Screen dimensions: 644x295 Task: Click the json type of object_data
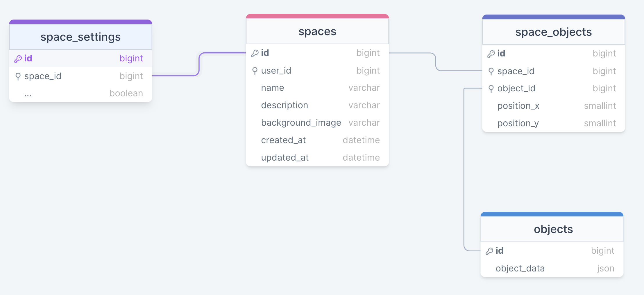(606, 269)
